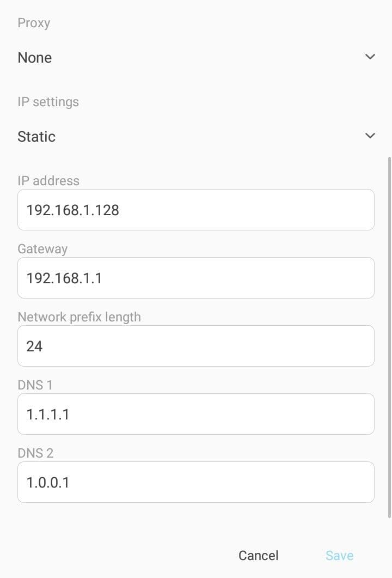Cancel the network settings changes
The image size is (392, 578).
pos(258,556)
